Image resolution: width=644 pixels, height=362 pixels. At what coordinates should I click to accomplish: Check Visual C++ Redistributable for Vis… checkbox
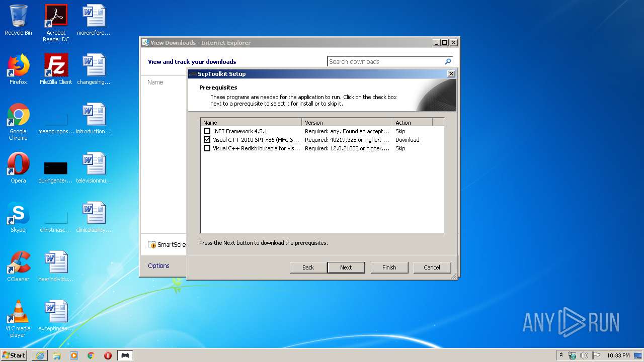coord(207,148)
